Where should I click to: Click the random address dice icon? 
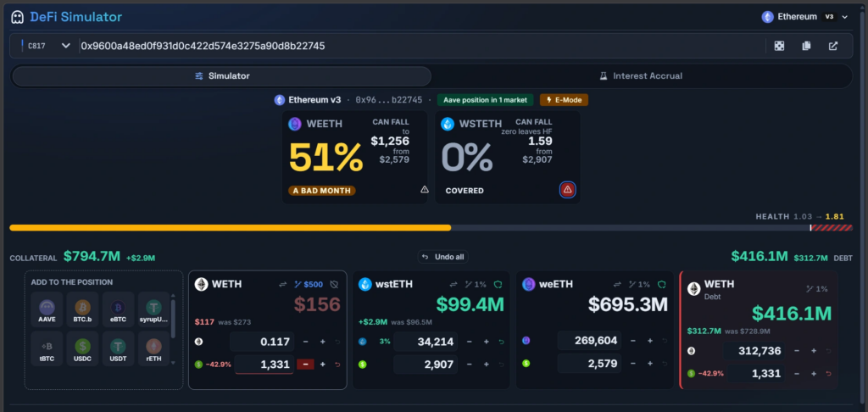click(779, 46)
